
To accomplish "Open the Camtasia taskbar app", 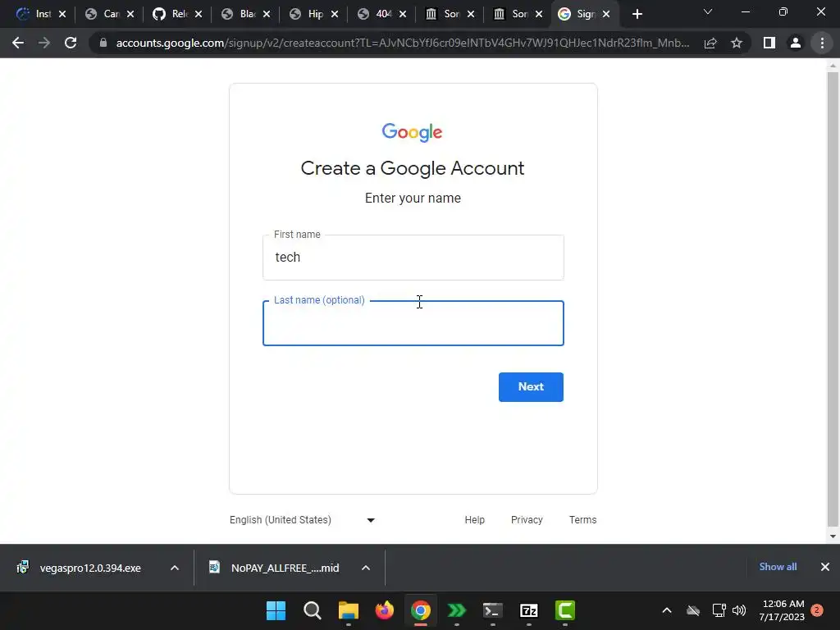I will [565, 610].
